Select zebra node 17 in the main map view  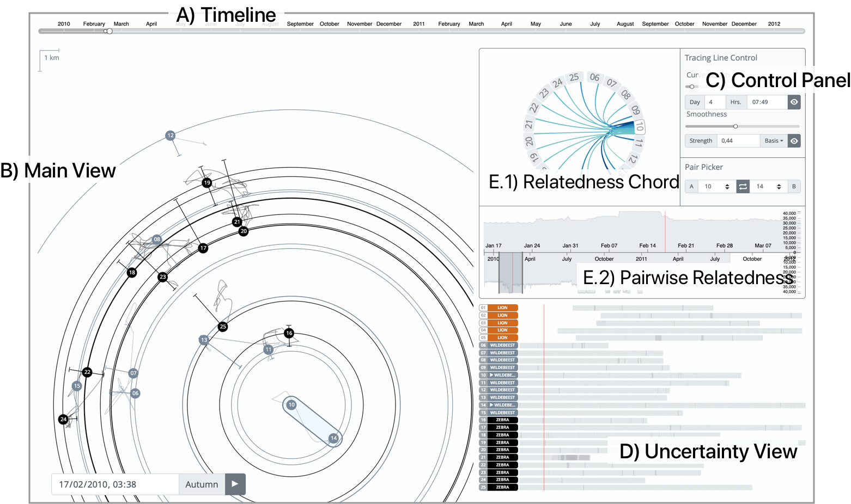203,248
